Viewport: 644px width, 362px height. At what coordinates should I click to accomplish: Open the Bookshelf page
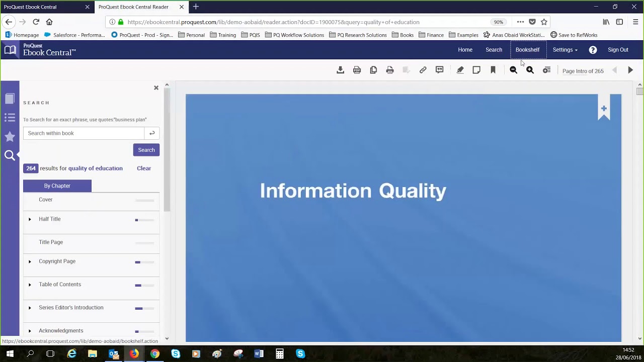coord(527,50)
